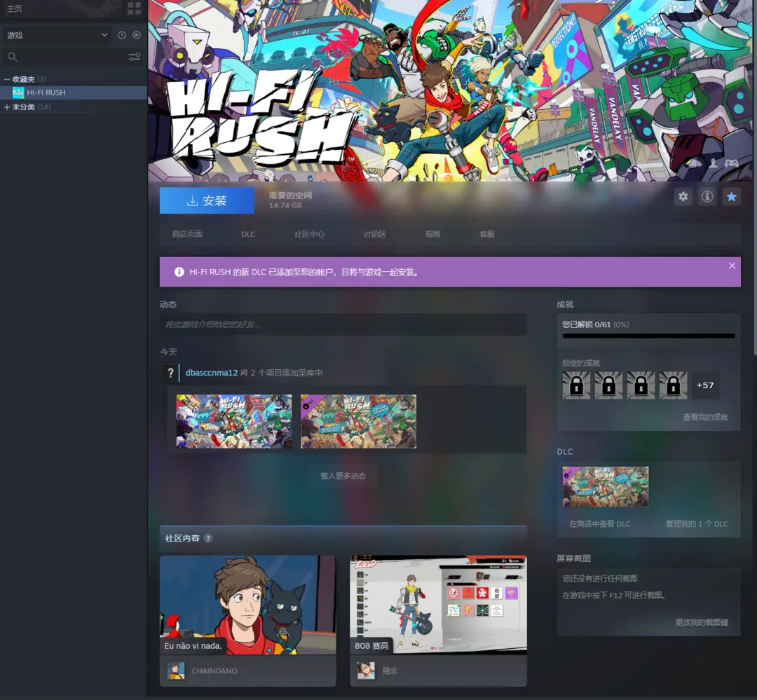This screenshot has height=700, width=757.
Task: Click the game info circle icon
Action: click(x=707, y=197)
